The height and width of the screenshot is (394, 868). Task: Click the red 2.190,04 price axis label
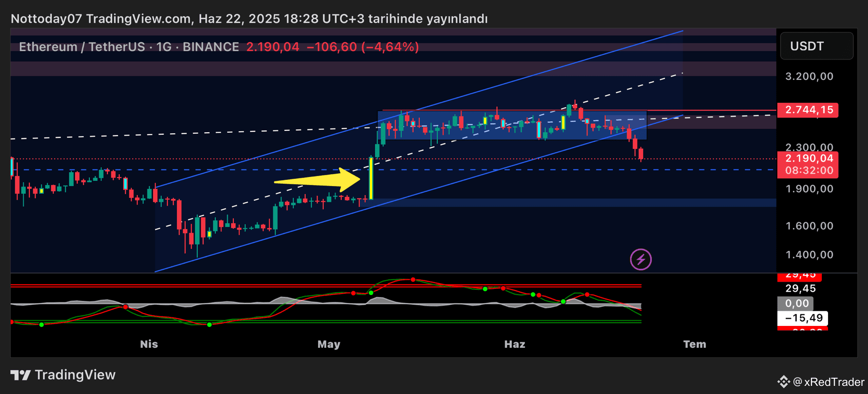808,158
